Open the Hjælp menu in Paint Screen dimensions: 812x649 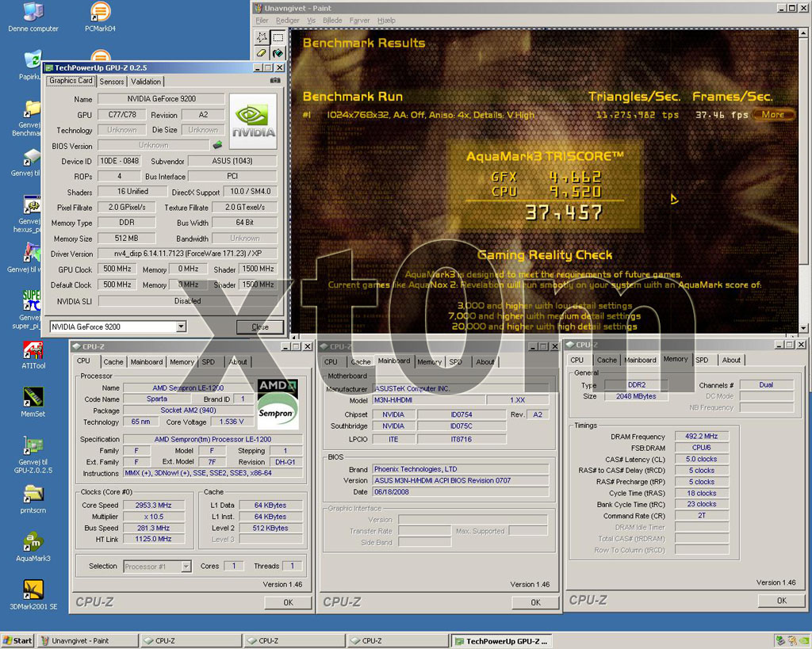[x=386, y=20]
